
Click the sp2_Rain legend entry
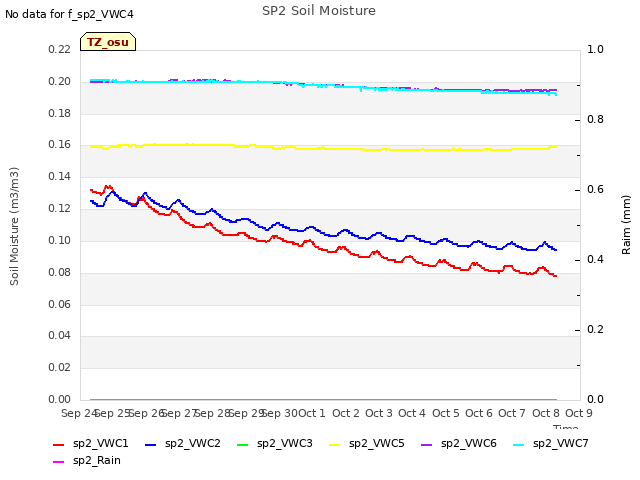[x=87, y=461]
